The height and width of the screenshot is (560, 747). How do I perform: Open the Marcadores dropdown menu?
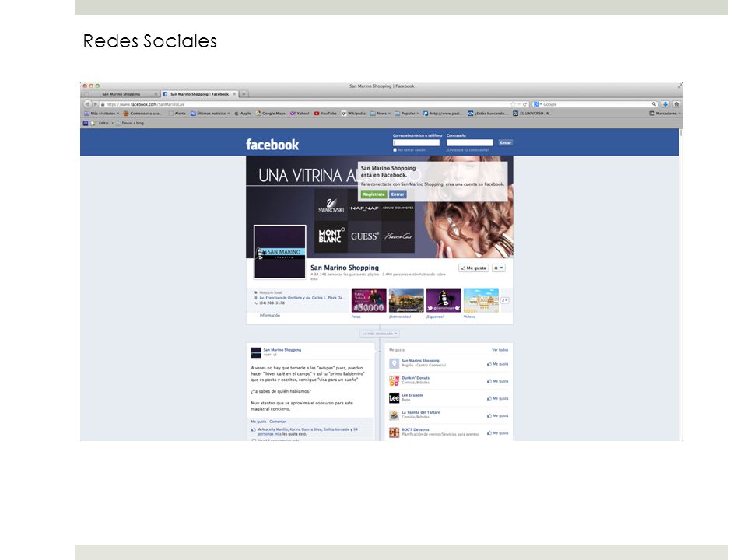pyautogui.click(x=665, y=114)
